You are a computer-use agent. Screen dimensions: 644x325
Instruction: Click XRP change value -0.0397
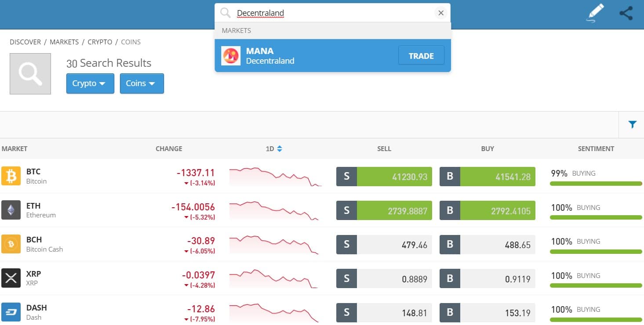(x=198, y=275)
